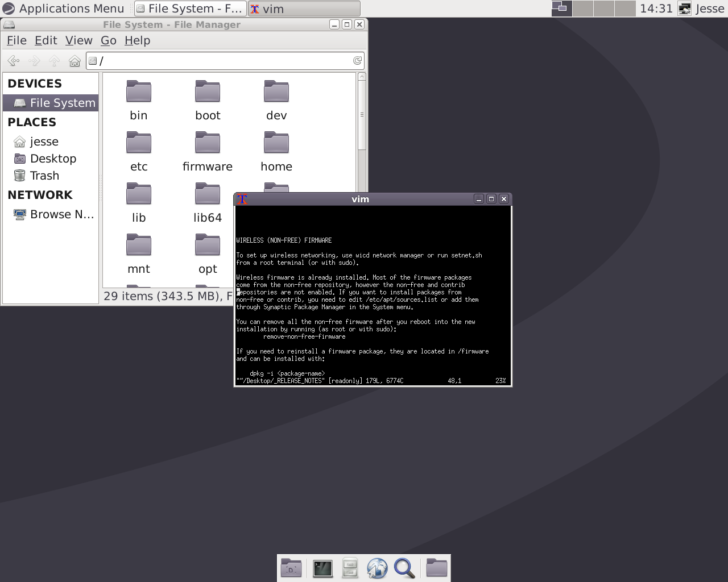Screen dimensions: 728x582
Task: Switch to vim taskbar button
Action: (304, 9)
